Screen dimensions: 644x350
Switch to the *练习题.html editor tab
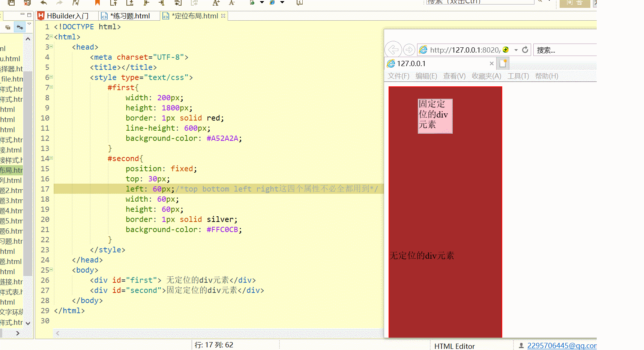(x=129, y=16)
